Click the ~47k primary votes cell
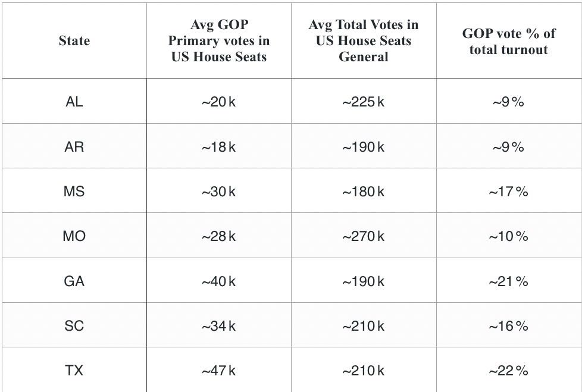Screen dimensions: 582x392 click(x=219, y=370)
